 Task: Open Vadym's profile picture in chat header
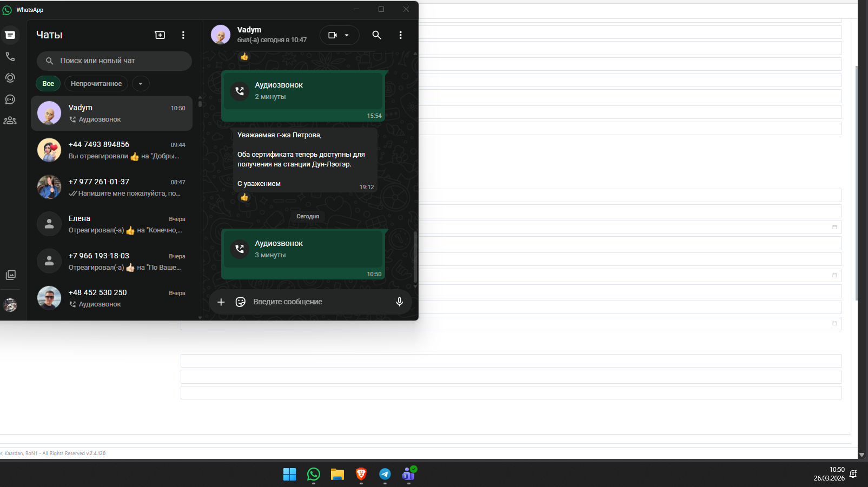[x=221, y=35]
